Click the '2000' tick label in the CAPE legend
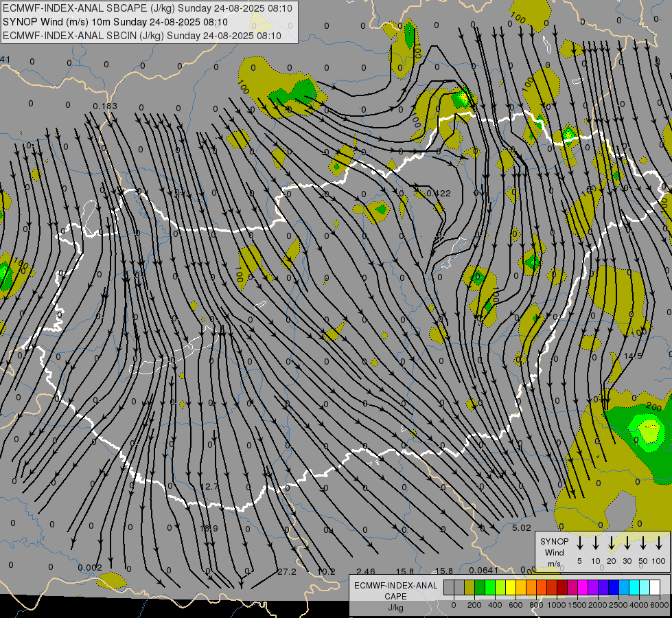 coord(598,605)
